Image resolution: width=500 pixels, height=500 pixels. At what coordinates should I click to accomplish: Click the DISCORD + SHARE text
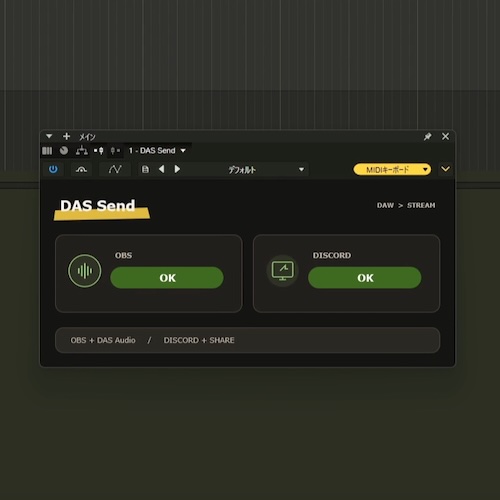pyautogui.click(x=199, y=340)
